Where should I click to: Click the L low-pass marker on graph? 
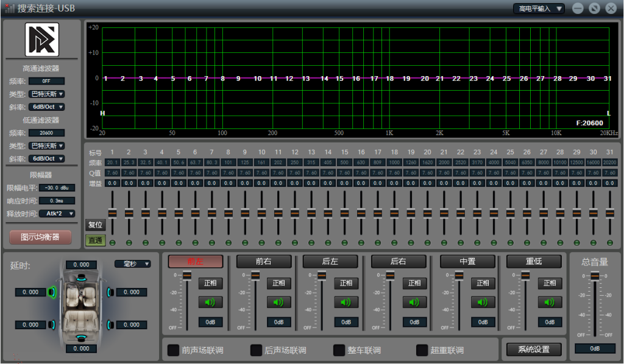coord(609,113)
